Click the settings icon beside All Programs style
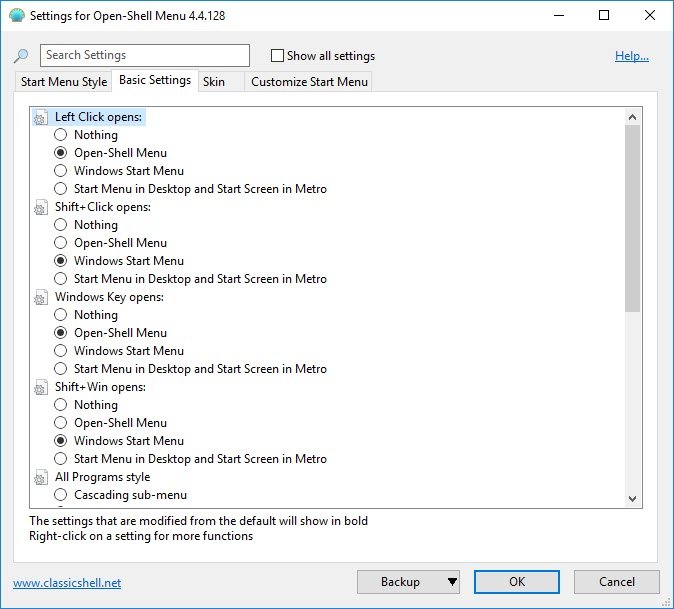 pyautogui.click(x=41, y=477)
